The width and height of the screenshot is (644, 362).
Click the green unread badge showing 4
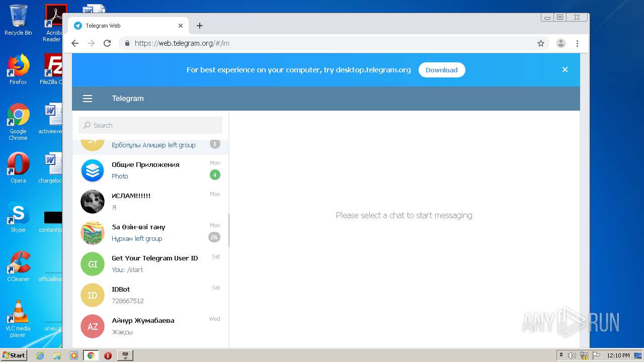215,175
